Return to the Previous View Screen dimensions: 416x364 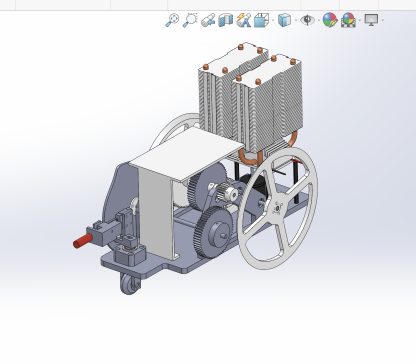208,20
